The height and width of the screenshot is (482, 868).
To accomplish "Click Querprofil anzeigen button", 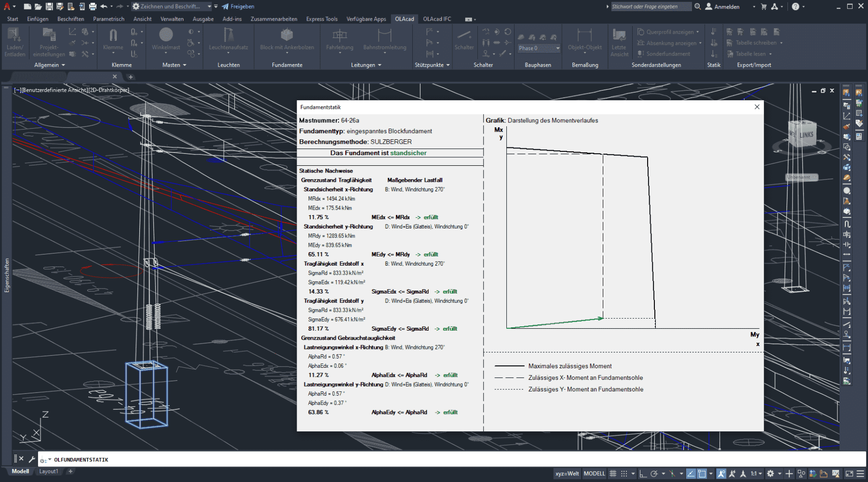I will click(668, 32).
